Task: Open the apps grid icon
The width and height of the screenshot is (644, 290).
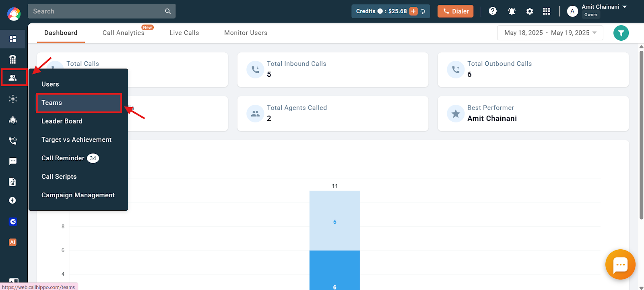Action: 546,11
